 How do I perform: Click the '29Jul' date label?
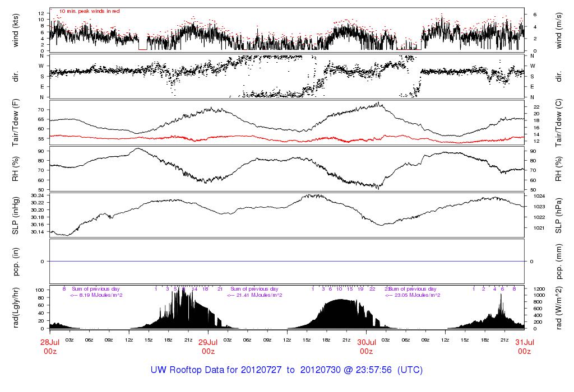coord(208,342)
